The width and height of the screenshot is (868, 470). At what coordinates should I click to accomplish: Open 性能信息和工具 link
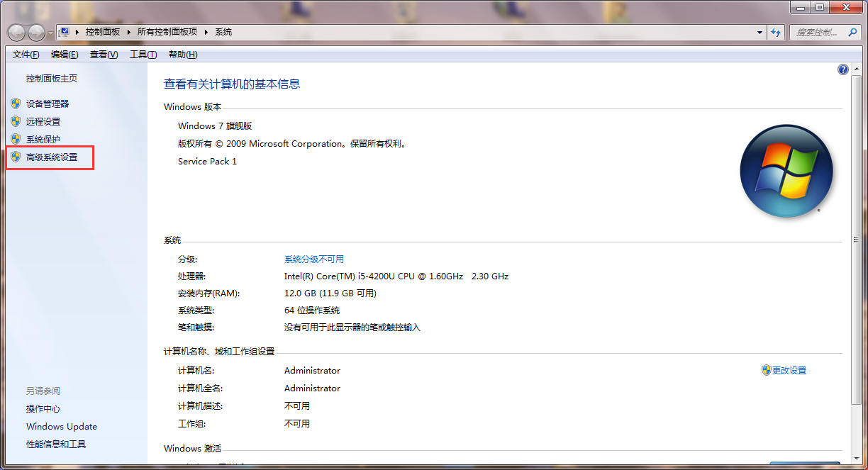(56, 444)
